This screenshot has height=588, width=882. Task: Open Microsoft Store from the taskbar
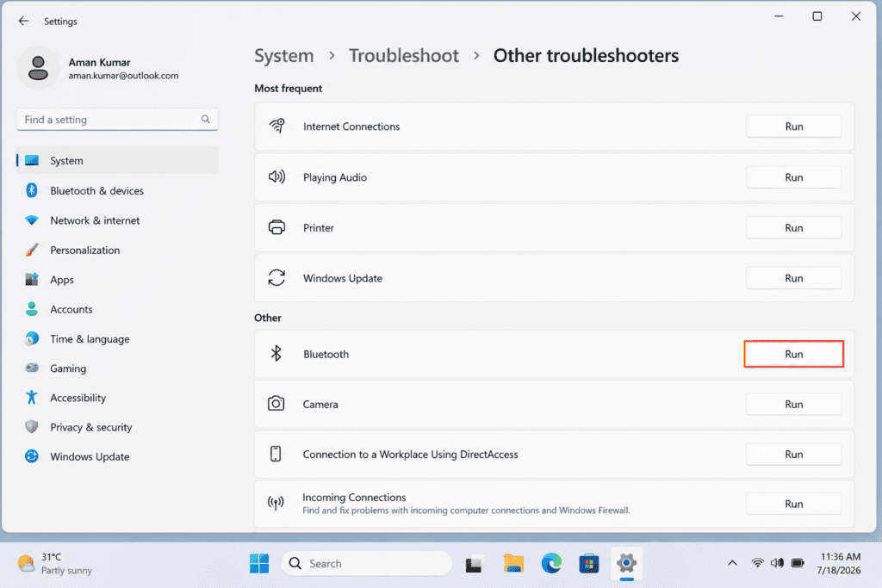589,563
